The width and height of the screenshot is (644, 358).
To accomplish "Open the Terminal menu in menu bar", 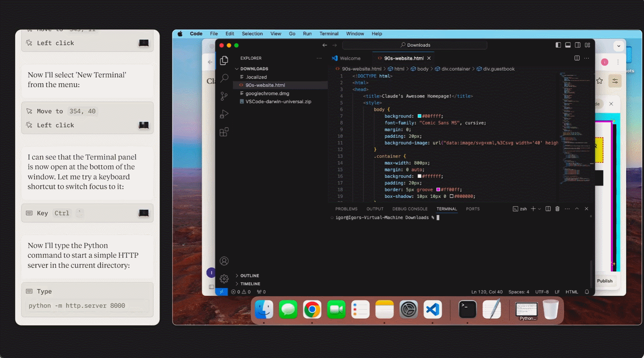I will tap(329, 34).
